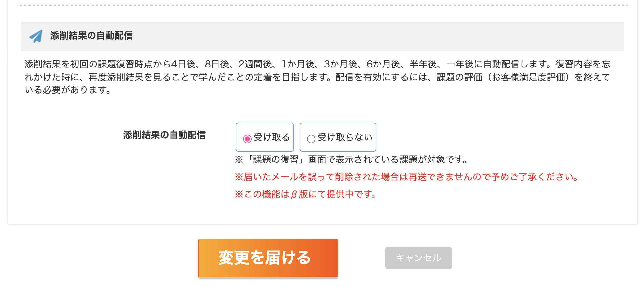Choose 受け取らない to stop receiving results
The width and height of the screenshot is (644, 287).
point(338,137)
